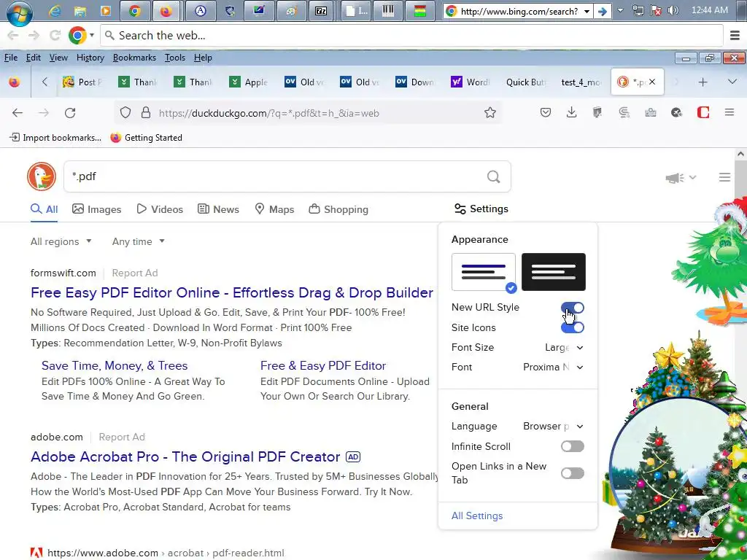This screenshot has height=560, width=747.
Task: Bookmark this page with the star
Action: click(489, 113)
